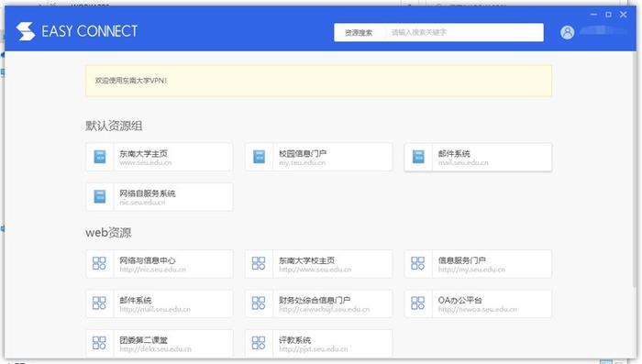Click the 网络自服务系统 resource icon
The height and width of the screenshot is (364, 642).
point(100,196)
